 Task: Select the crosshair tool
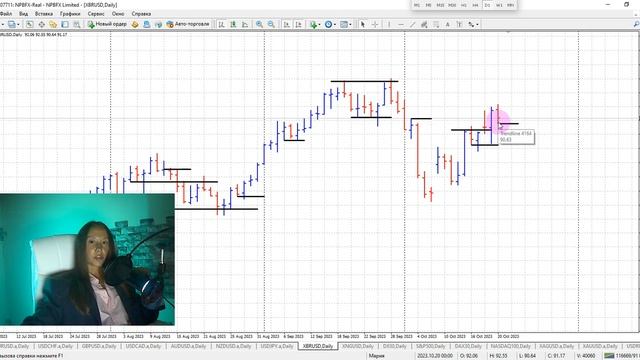click(375, 24)
